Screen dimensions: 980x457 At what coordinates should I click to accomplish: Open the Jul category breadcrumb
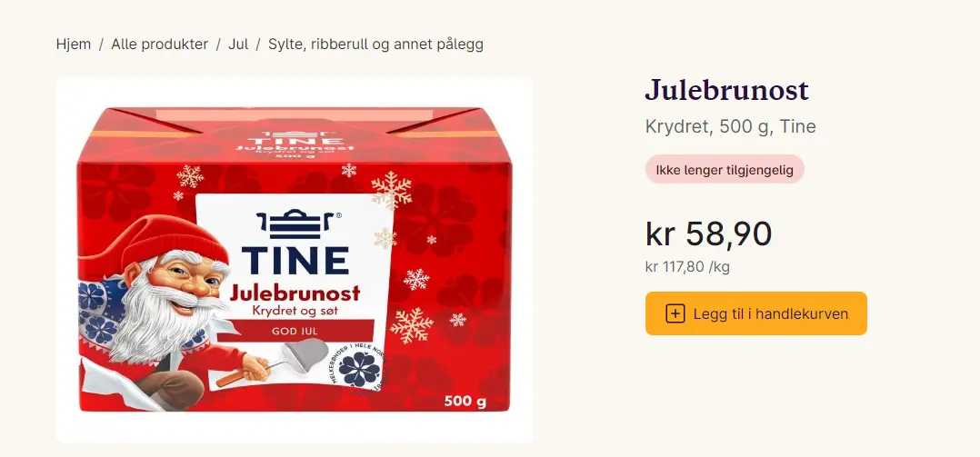[238, 45]
